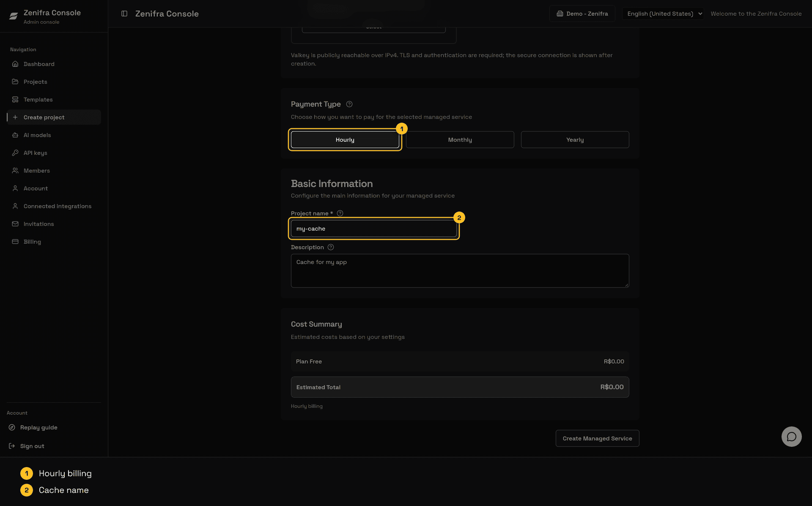
Task: Click the Zenifra Console header title
Action: tap(167, 14)
